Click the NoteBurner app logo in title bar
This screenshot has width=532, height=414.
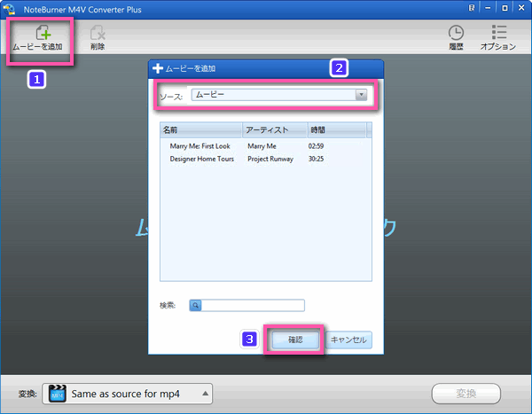(x=9, y=9)
